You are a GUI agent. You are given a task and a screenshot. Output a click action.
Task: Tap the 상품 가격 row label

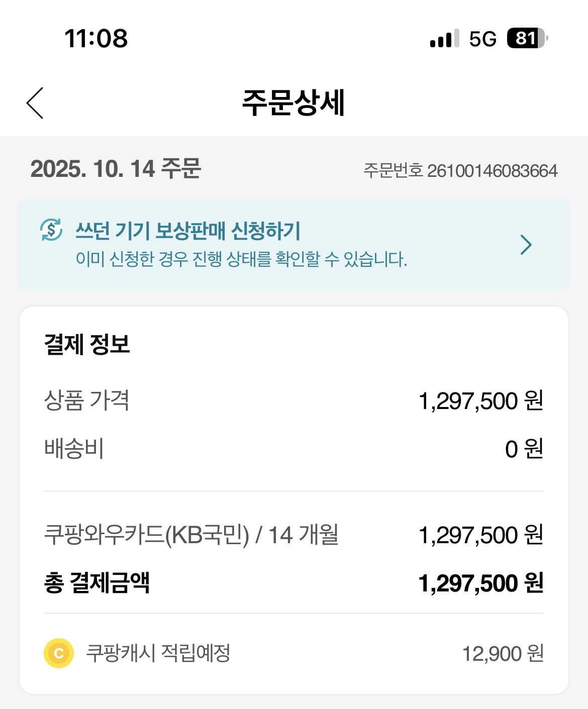(86, 400)
